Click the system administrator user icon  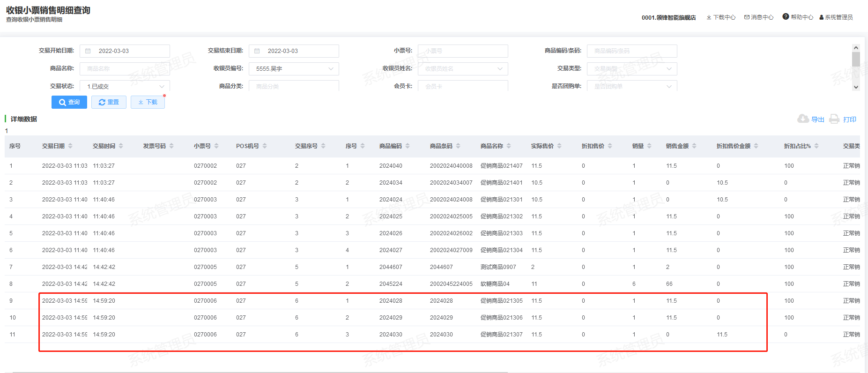click(x=821, y=17)
